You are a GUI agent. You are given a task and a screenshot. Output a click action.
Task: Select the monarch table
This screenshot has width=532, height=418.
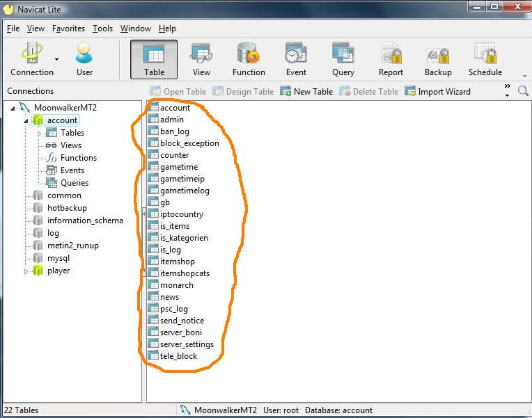171,285
